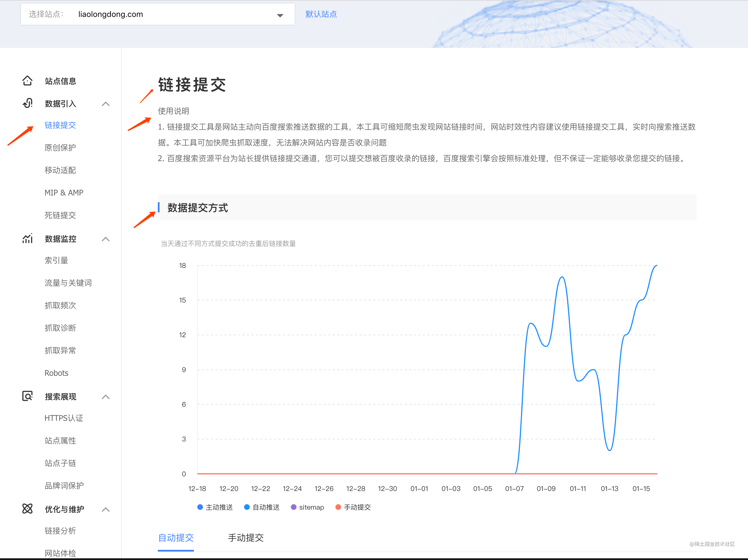Screen dimensions: 748x560
Task: Click the 使用说明 label
Action: [x=174, y=111]
